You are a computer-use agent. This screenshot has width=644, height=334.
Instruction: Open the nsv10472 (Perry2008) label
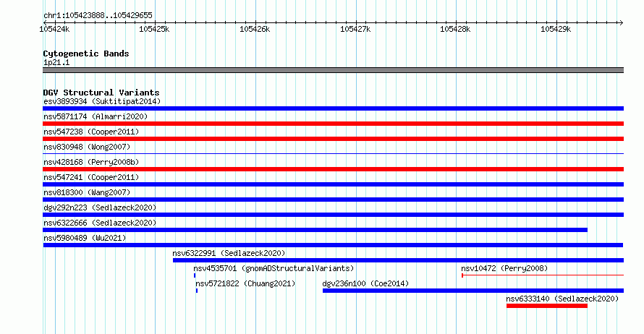coord(504,268)
